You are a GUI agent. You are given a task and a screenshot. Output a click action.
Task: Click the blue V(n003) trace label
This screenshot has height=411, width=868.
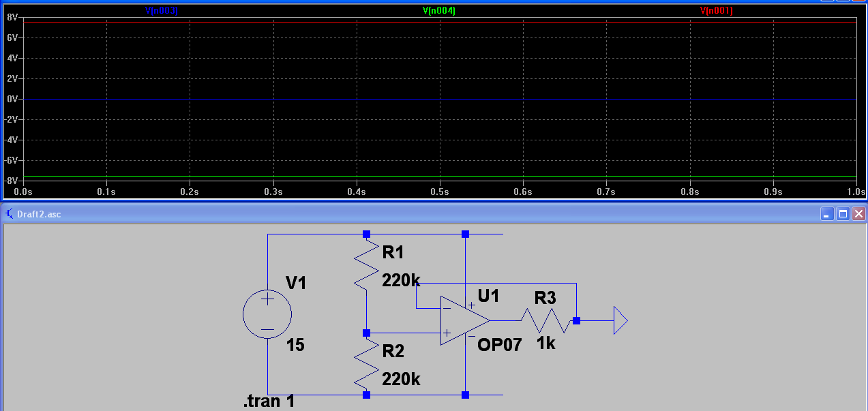(162, 11)
